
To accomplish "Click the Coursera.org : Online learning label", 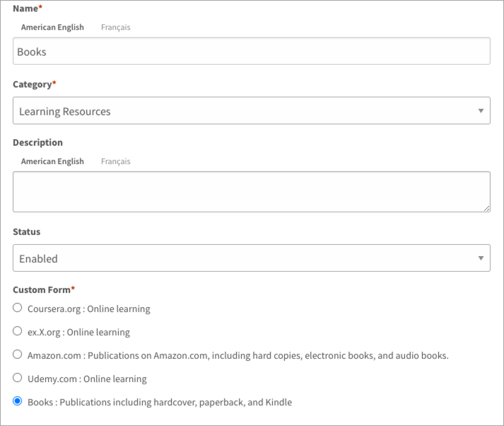I will click(x=89, y=309).
